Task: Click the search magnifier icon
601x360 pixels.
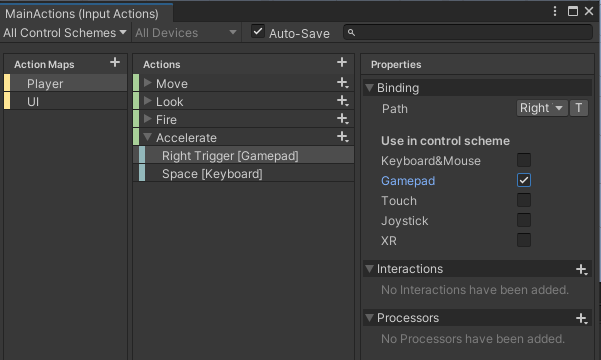Action: [x=351, y=33]
